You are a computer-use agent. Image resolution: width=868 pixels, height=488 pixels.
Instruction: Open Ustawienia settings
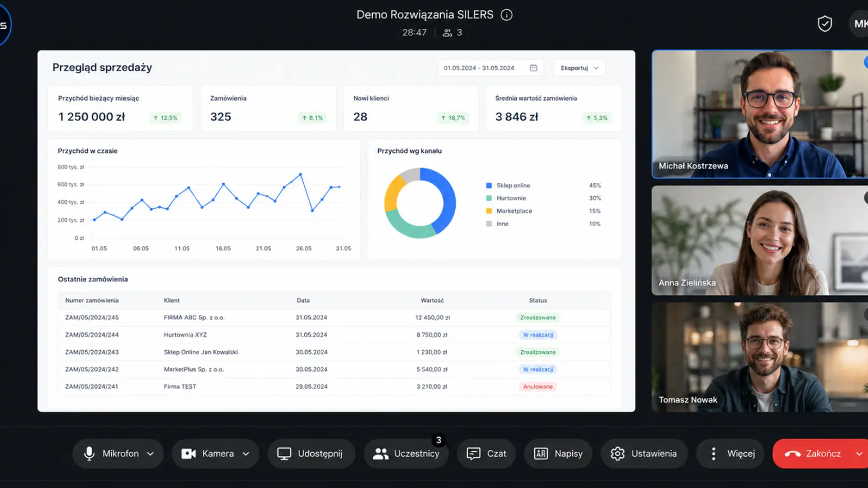click(644, 453)
